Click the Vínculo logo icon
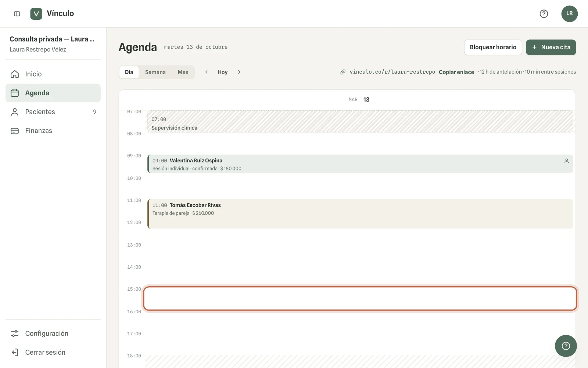The height and width of the screenshot is (368, 588). click(36, 14)
